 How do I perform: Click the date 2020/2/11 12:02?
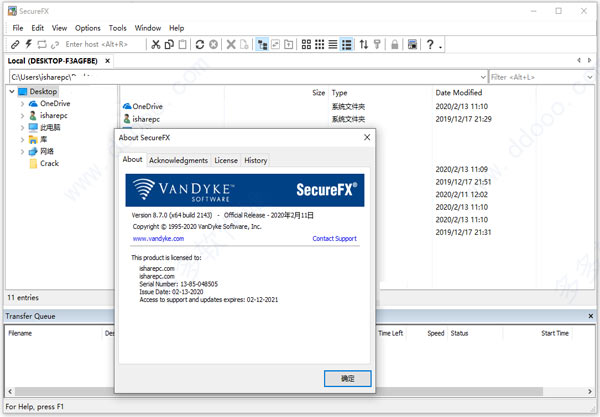461,194
